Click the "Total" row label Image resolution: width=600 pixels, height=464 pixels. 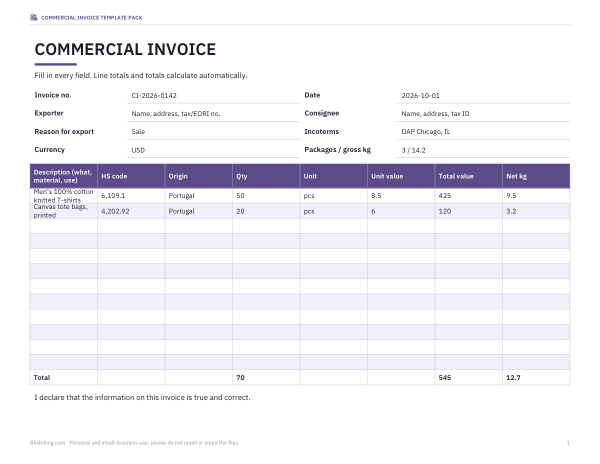point(42,378)
